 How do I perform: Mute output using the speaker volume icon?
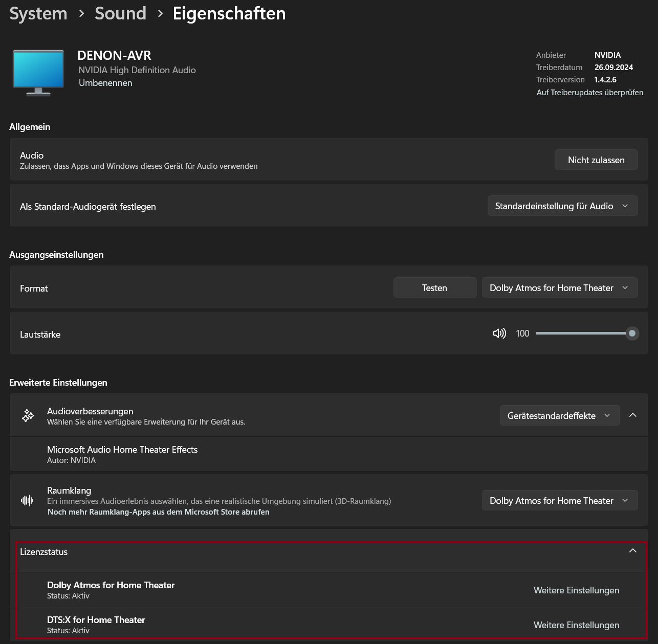point(499,334)
